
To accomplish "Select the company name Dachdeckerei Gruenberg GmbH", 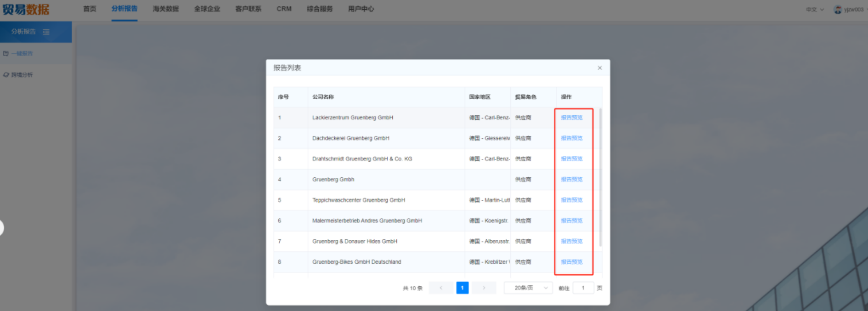I will (351, 138).
